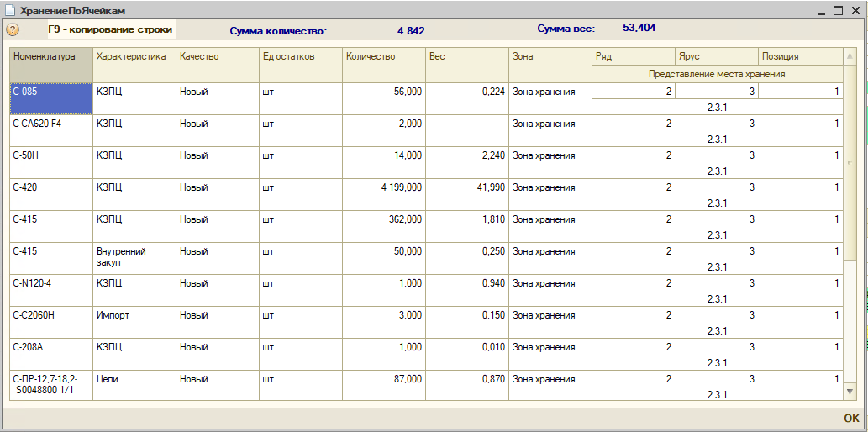Click weight 41,990 cell

pos(467,195)
